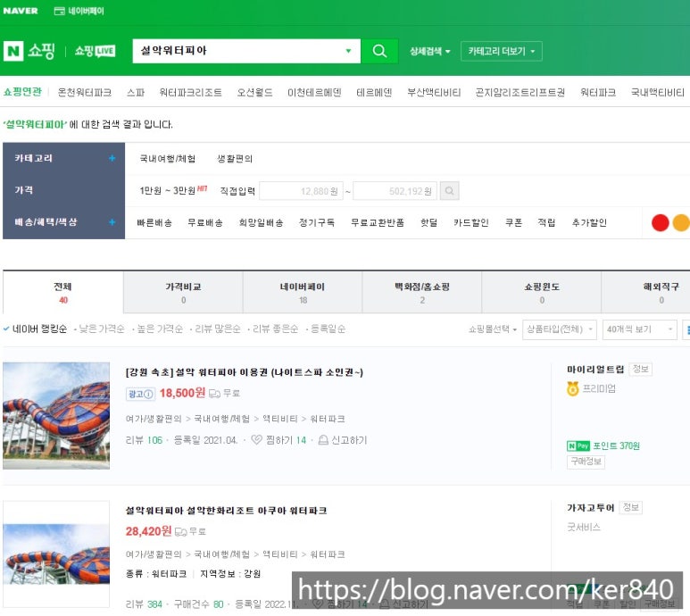
Task: Toggle 카드할인 filter
Action: point(471,222)
